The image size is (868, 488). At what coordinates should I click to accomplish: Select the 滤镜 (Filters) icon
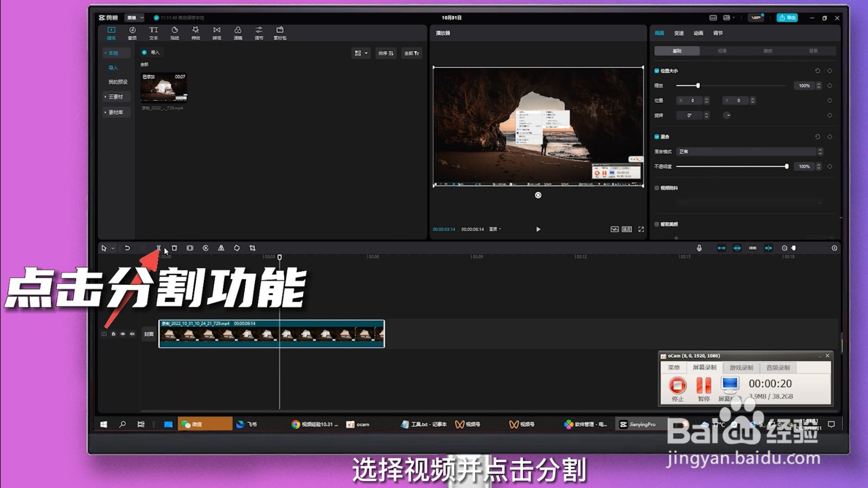pyautogui.click(x=239, y=31)
